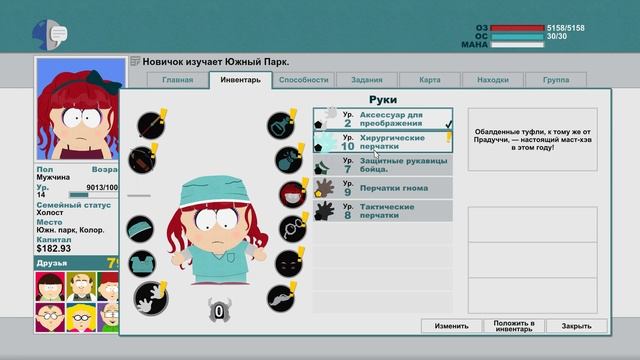This screenshot has width=640, height=360.
Task: Click the experience progress bar
Action: (x=94, y=195)
